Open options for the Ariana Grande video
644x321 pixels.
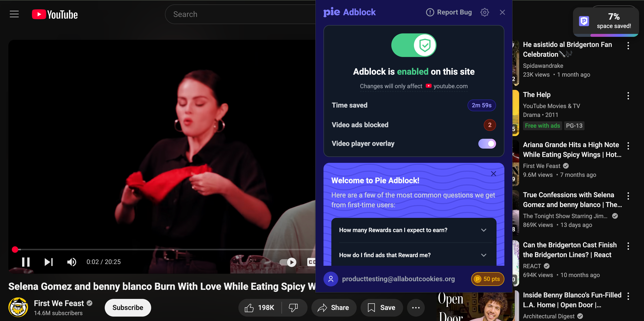pos(628,146)
